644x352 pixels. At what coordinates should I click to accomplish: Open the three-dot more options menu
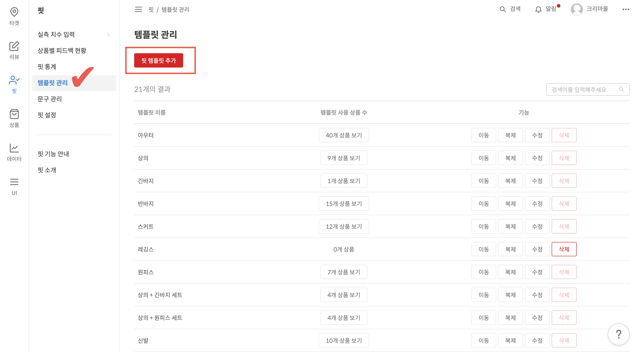tap(626, 9)
